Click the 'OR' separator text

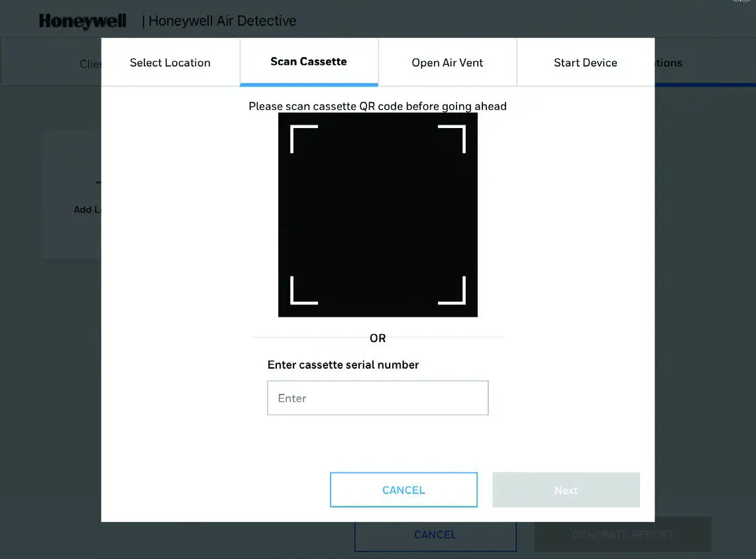point(378,338)
